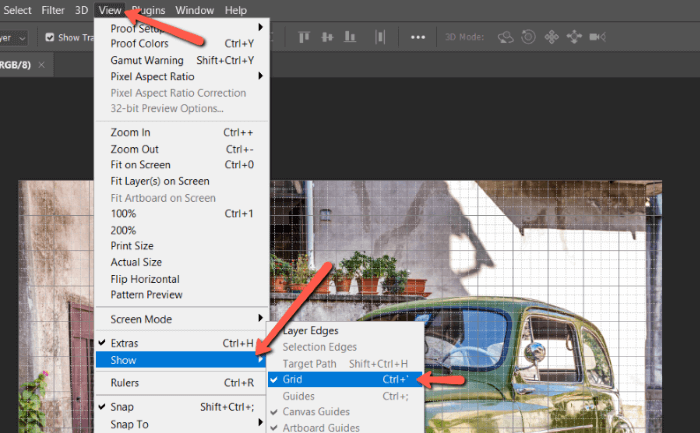This screenshot has width=700, height=433.
Task: Choose Fit on Screen from View menu
Action: coord(140,165)
